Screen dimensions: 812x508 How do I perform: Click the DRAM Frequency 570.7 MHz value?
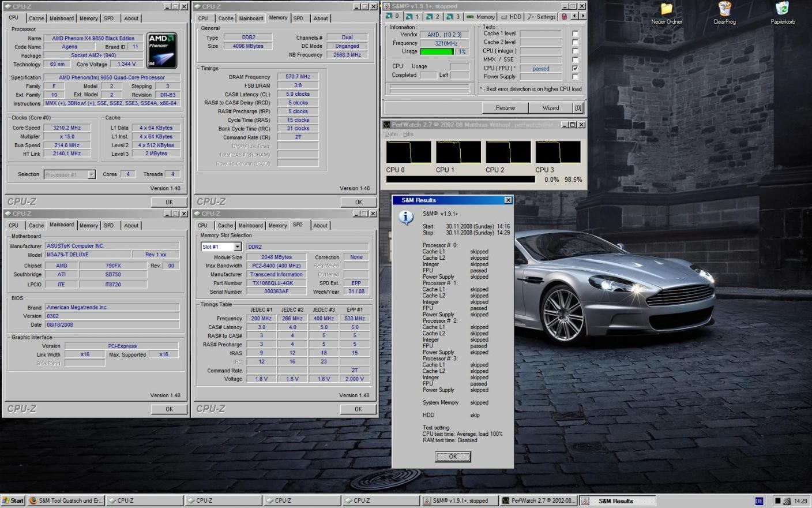(x=298, y=77)
